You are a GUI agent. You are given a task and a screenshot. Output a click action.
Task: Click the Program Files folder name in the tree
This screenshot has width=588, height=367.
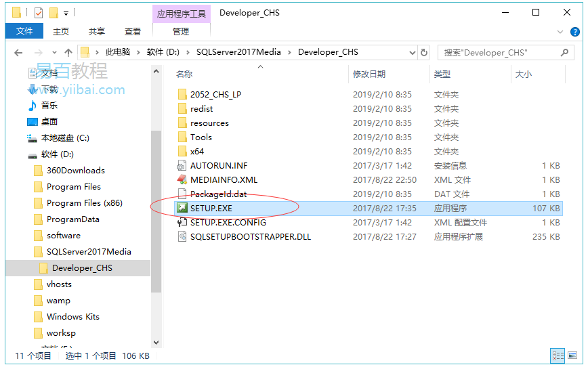point(73,187)
